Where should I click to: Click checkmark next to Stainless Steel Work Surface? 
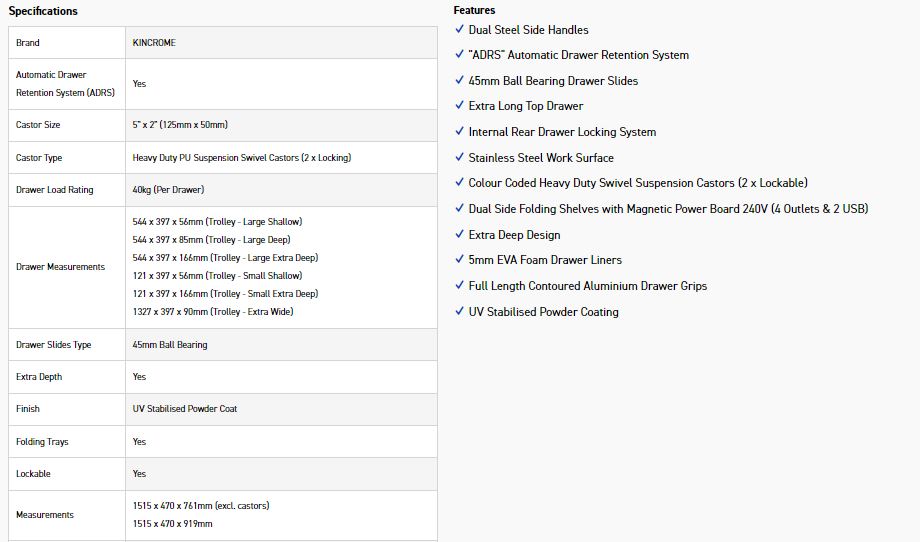[x=459, y=157]
